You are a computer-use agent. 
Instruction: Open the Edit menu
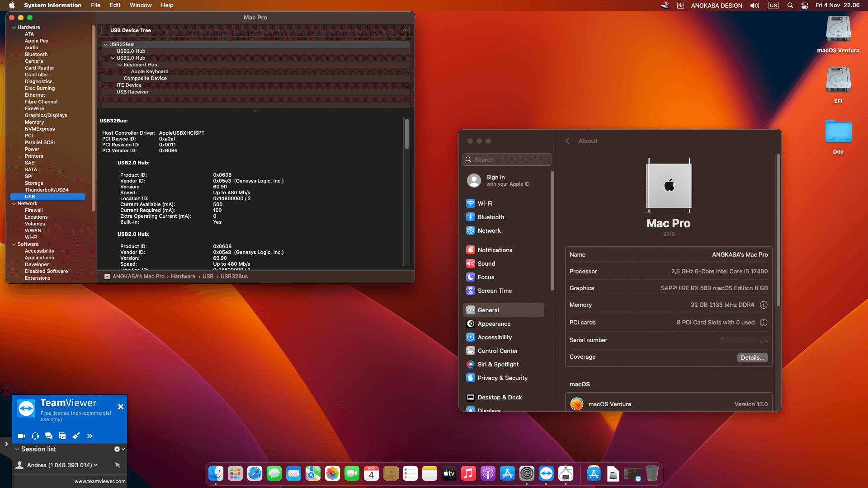point(115,5)
